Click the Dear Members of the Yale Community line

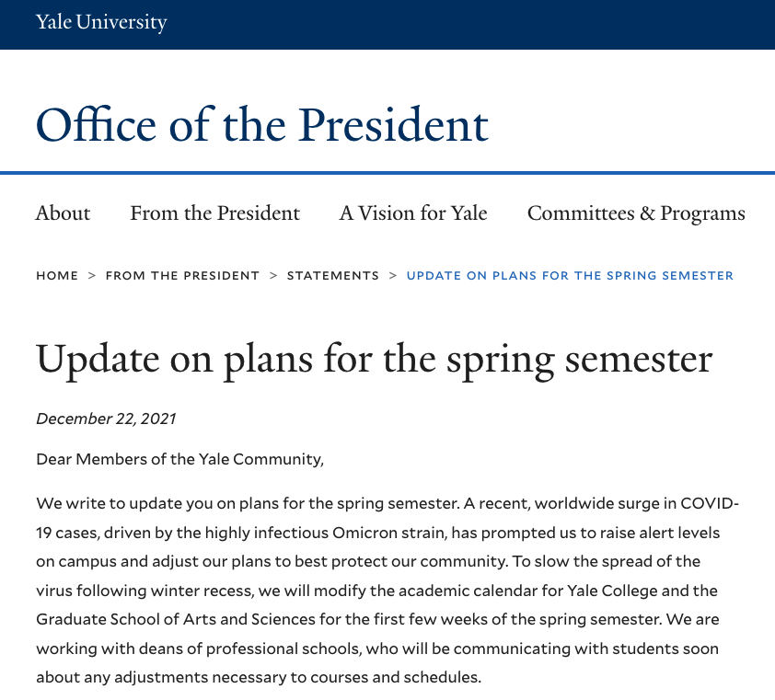click(179, 459)
